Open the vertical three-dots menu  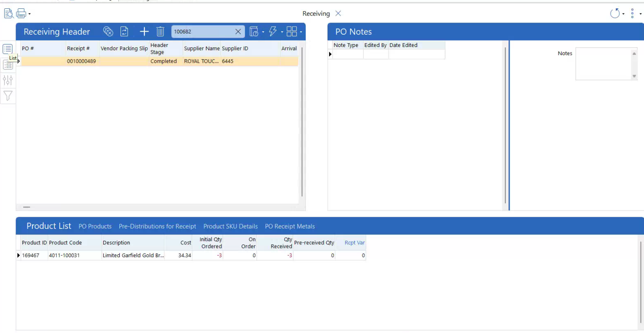[632, 14]
